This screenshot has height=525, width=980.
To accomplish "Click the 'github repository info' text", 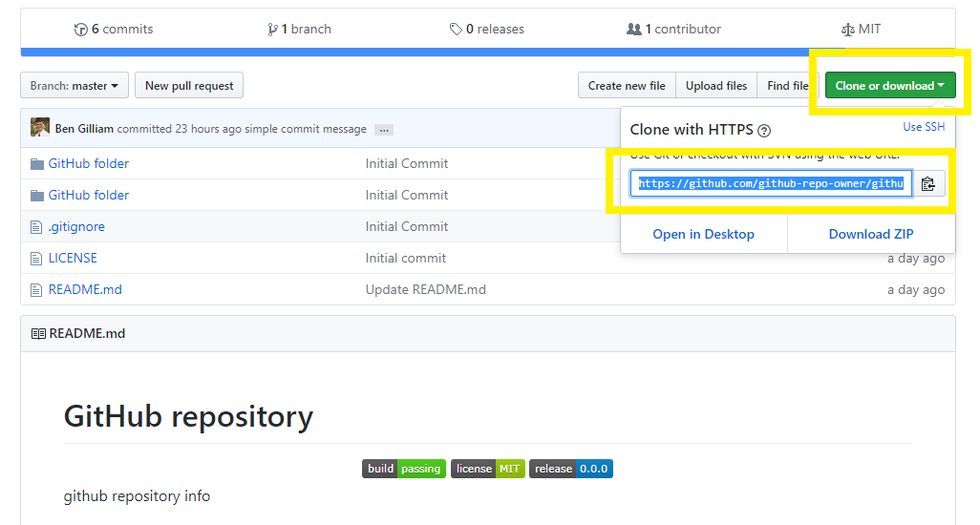I will click(137, 496).
